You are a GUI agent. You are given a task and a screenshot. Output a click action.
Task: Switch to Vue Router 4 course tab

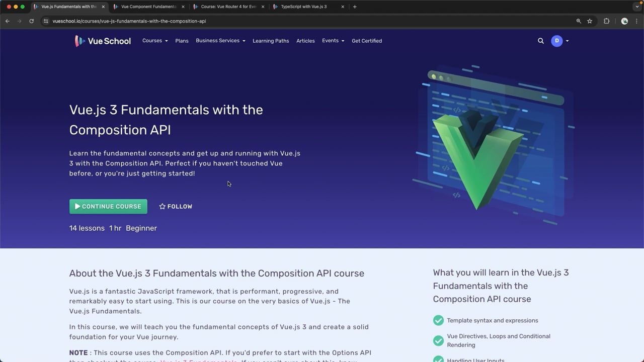[x=228, y=7]
